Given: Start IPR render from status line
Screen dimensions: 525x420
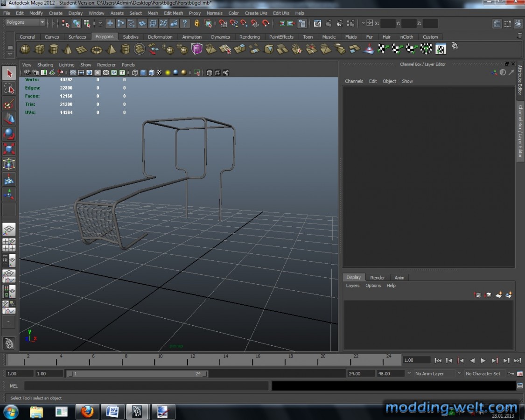Looking at the screenshot, I should tap(340, 23).
